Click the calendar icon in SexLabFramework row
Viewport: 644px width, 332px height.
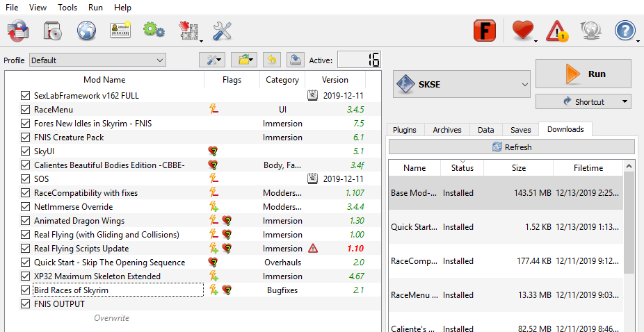point(312,96)
